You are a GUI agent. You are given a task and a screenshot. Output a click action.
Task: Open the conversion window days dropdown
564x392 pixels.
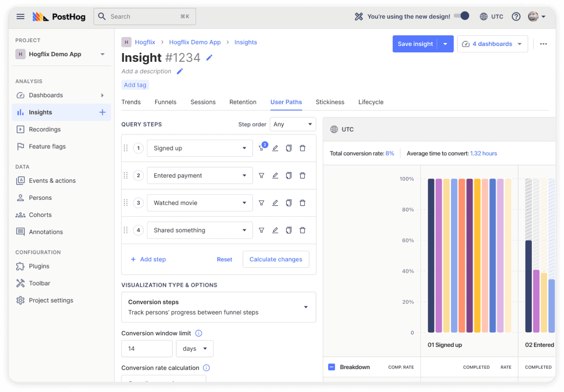195,349
